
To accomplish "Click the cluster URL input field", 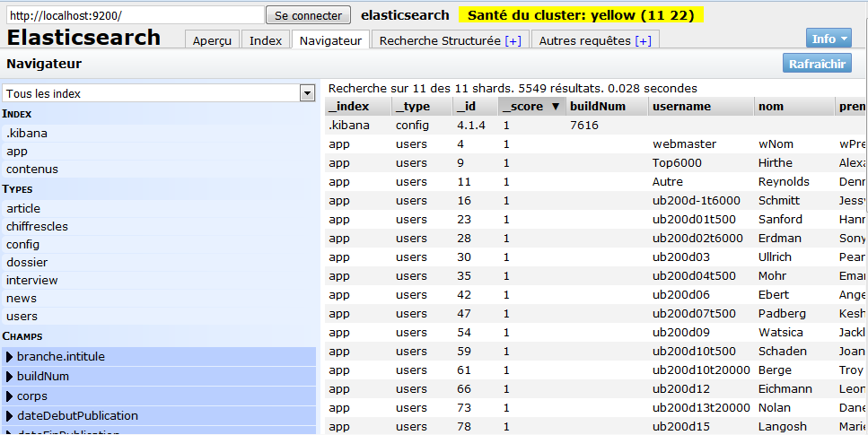I will [134, 16].
